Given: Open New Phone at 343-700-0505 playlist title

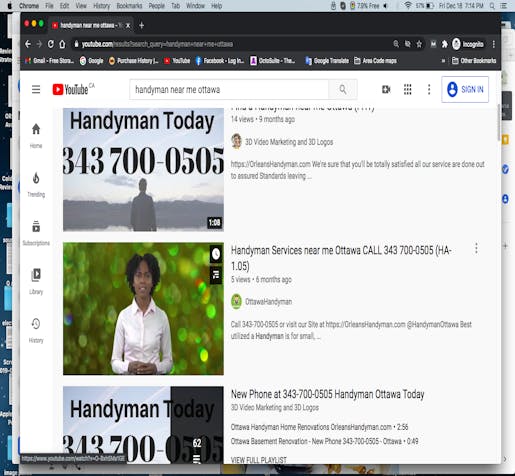Looking at the screenshot, I should pyautogui.click(x=327, y=394).
